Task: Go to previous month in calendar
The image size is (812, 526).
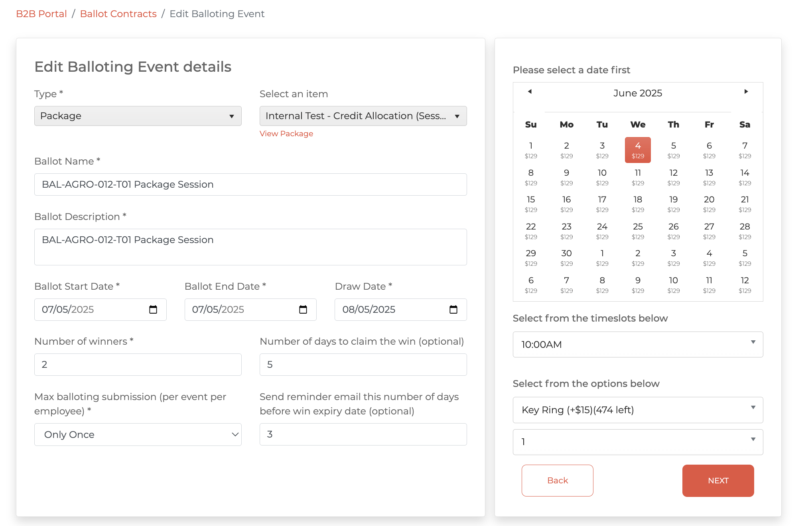Action: tap(530, 92)
